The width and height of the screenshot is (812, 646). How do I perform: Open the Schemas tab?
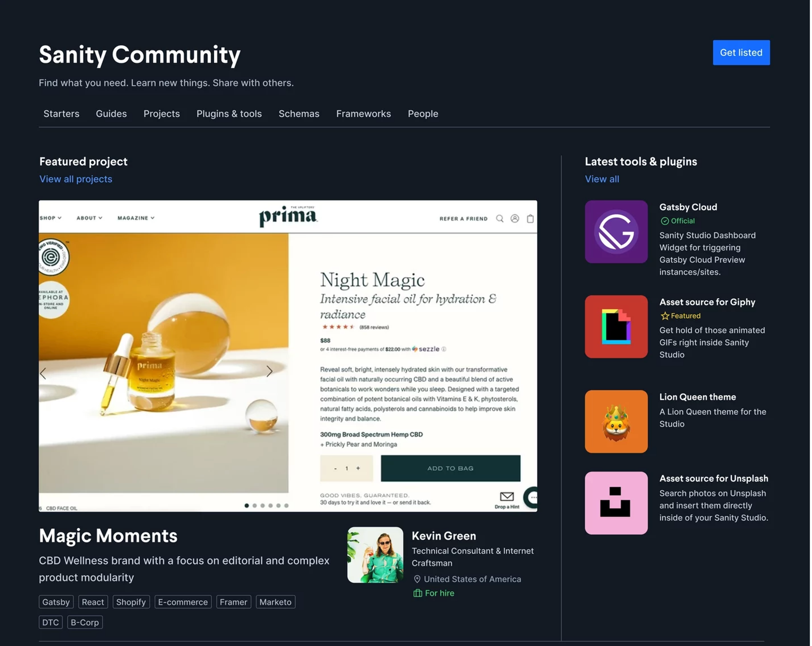tap(299, 114)
